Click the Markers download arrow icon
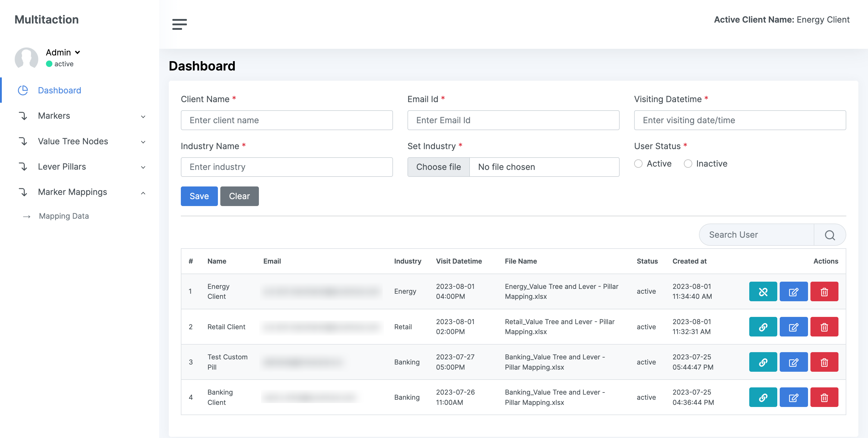Screen dimensions: 868x438 click(x=23, y=116)
